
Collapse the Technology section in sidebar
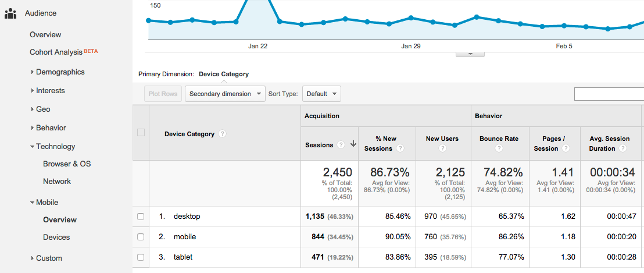click(55, 147)
